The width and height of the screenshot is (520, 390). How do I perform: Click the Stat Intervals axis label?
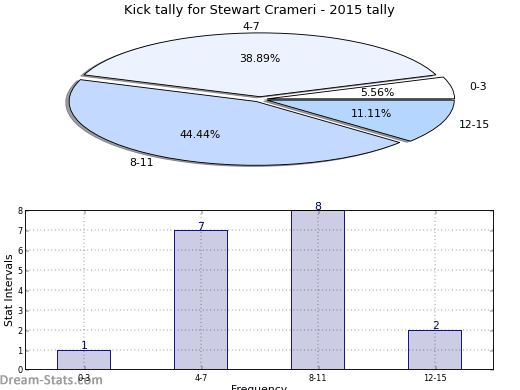(x=8, y=291)
